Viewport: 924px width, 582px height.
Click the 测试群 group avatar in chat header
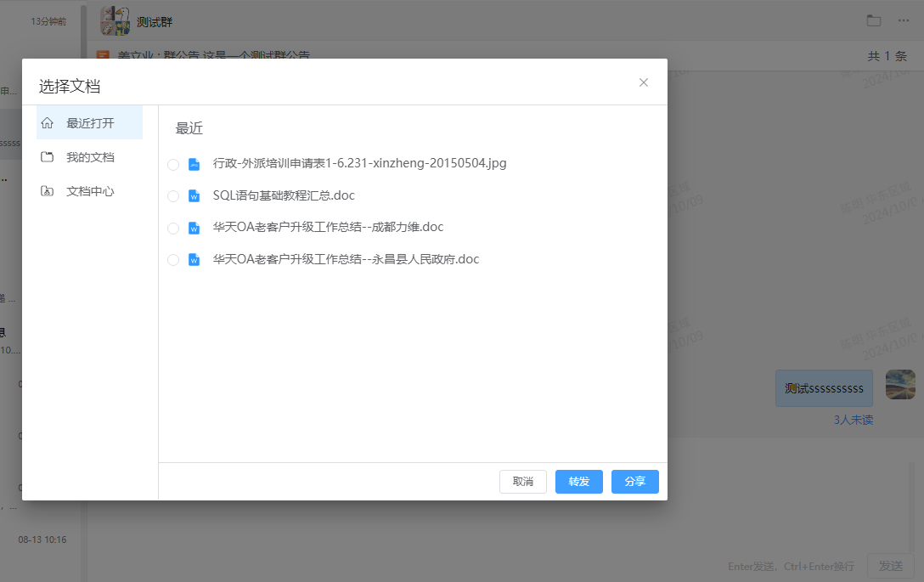click(115, 21)
